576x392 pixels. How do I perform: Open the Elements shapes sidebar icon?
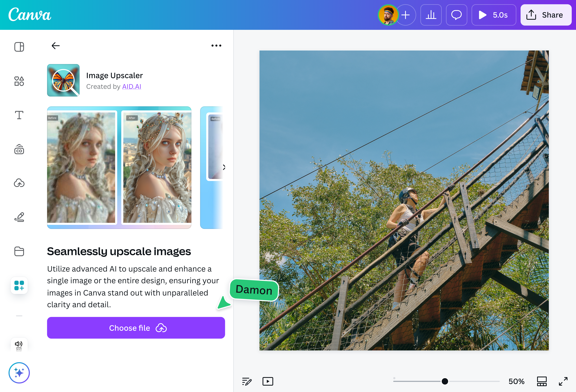pos(19,81)
